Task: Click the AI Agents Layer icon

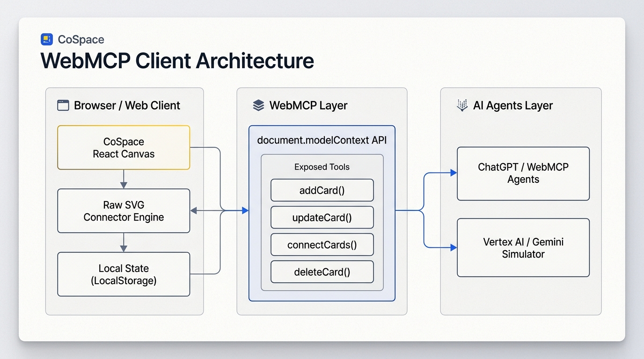Action: point(462,105)
